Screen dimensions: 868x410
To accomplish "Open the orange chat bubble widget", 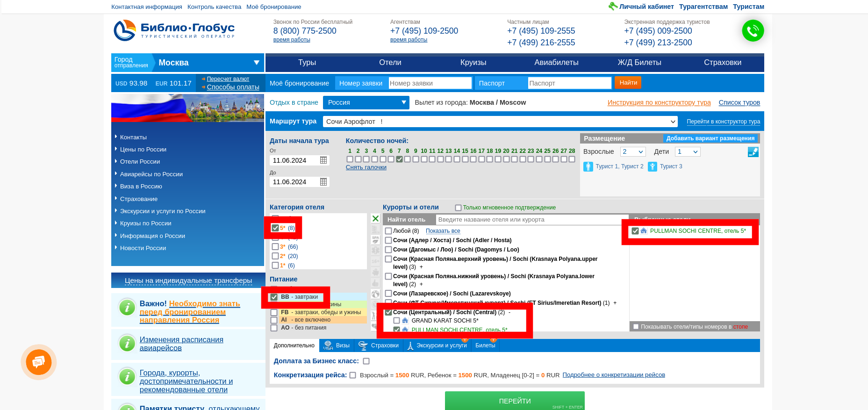I will point(38,361).
